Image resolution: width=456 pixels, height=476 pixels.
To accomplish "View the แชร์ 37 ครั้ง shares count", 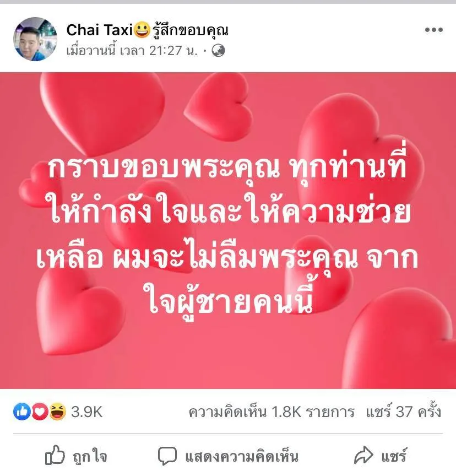I will pyautogui.click(x=404, y=412).
